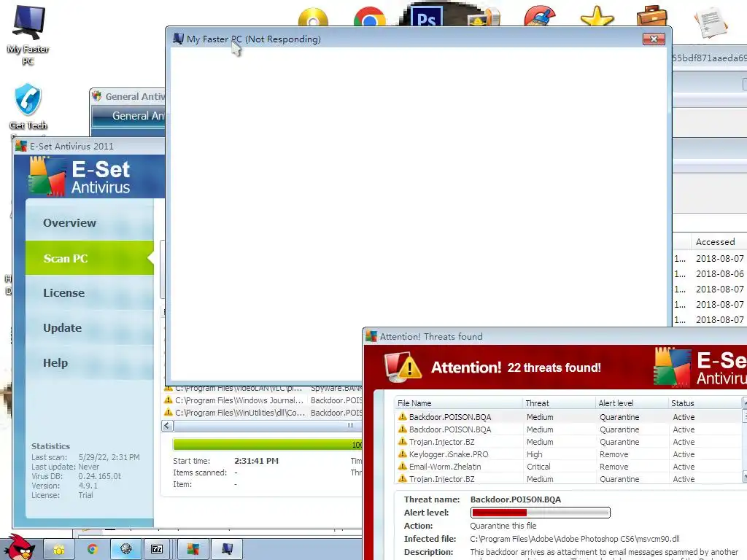The width and height of the screenshot is (747, 560).
Task: Close the My Faster PC window
Action: pyautogui.click(x=654, y=39)
